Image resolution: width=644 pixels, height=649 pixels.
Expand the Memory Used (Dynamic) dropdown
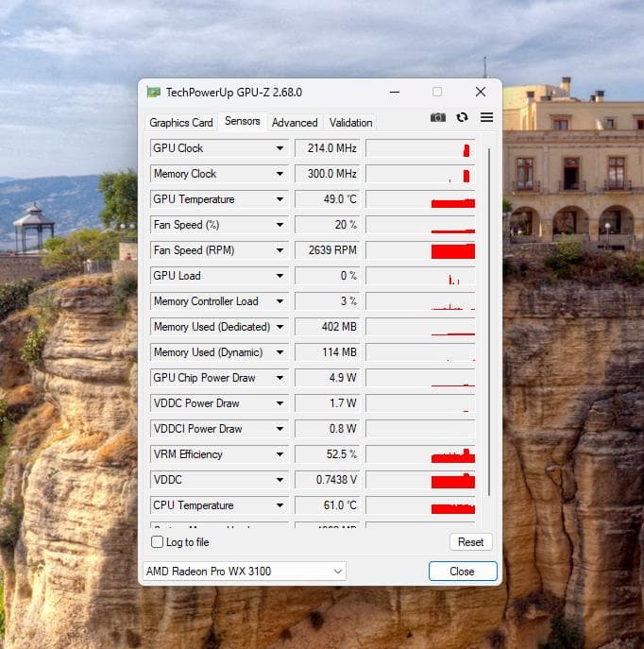click(x=280, y=352)
